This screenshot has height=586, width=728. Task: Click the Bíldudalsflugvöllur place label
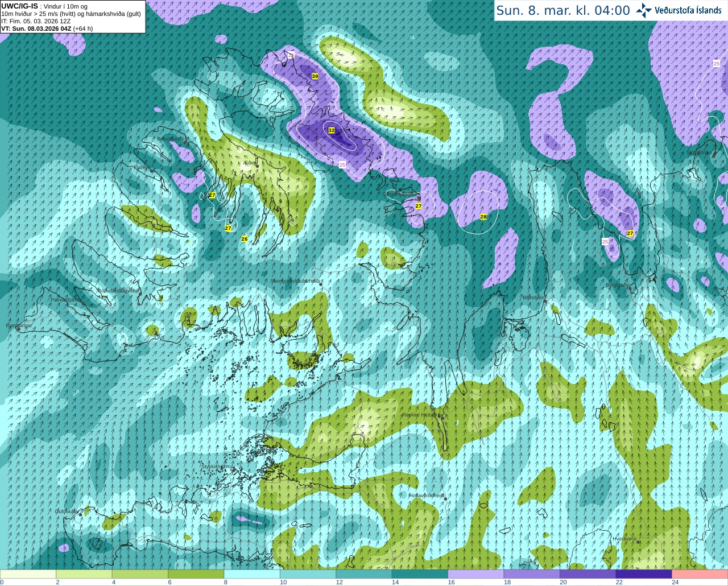(119, 290)
